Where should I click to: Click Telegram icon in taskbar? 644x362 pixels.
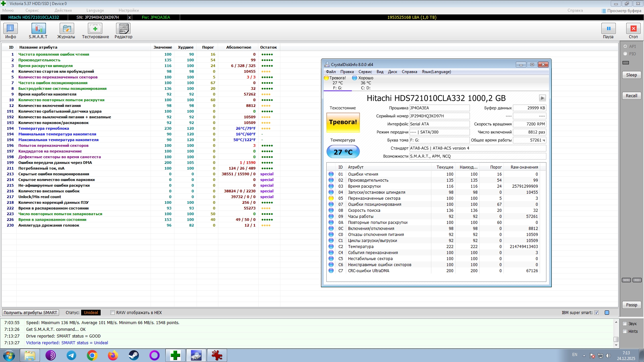71,355
